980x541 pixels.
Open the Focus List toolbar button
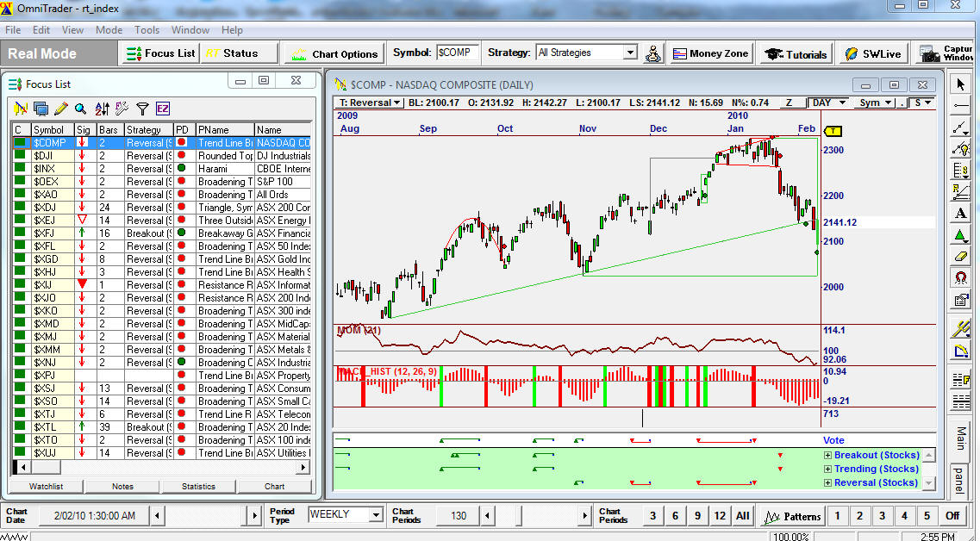[160, 53]
